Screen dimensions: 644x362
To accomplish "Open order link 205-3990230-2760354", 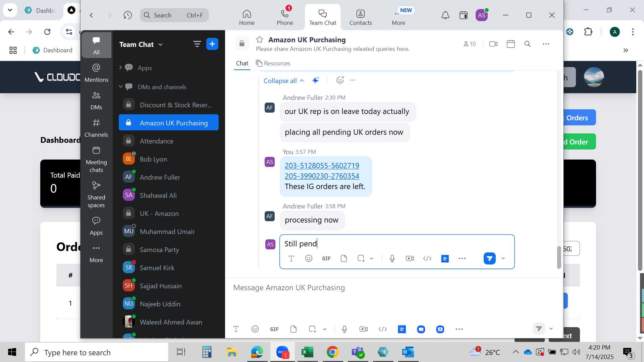I will (x=322, y=176).
